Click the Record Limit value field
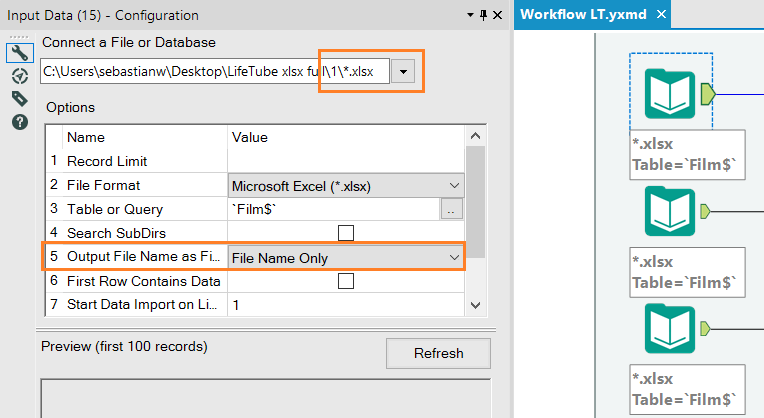Viewport: 764px width, 418px height. coord(346,161)
